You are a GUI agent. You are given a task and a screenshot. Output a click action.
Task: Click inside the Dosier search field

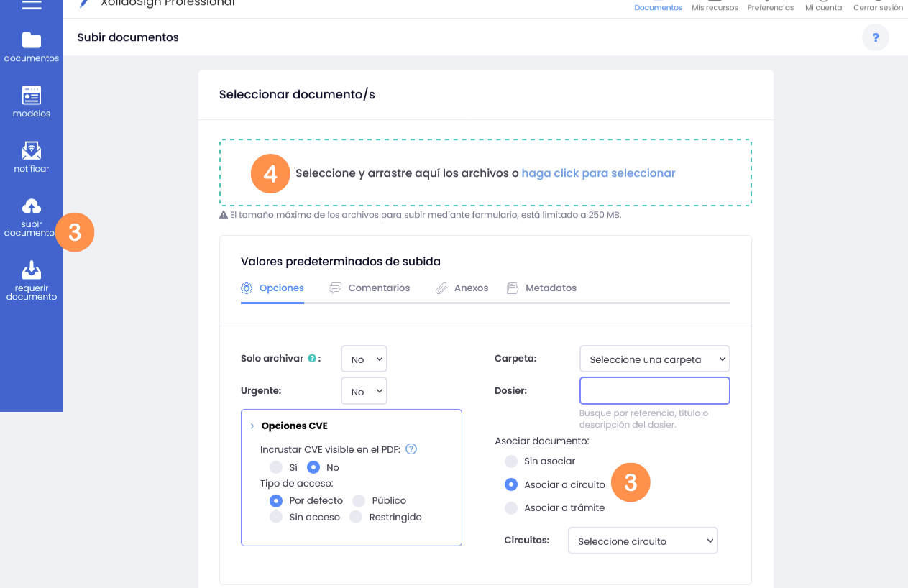pyautogui.click(x=654, y=390)
